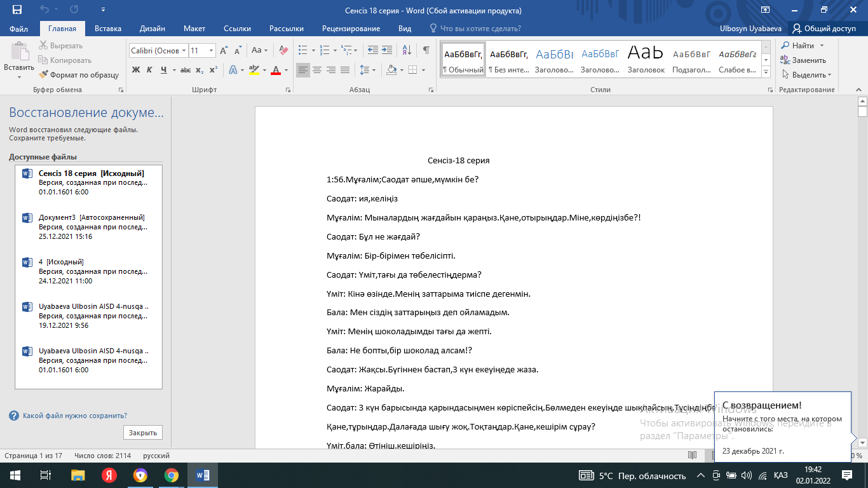Toggle Italic (К) formatting
The width and height of the screenshot is (868, 488).
pos(150,70)
